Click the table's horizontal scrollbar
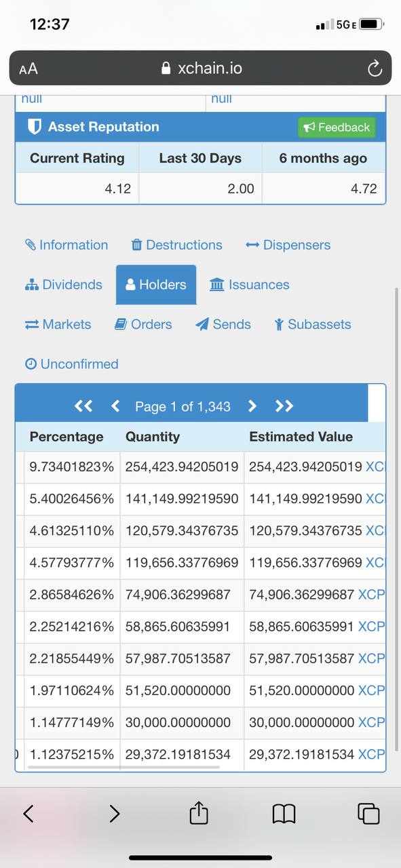 click(123, 768)
